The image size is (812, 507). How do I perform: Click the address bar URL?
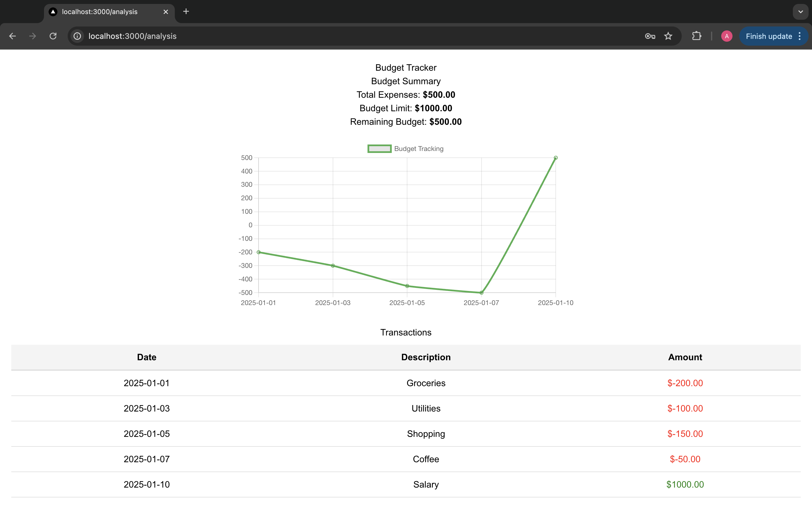pos(133,36)
